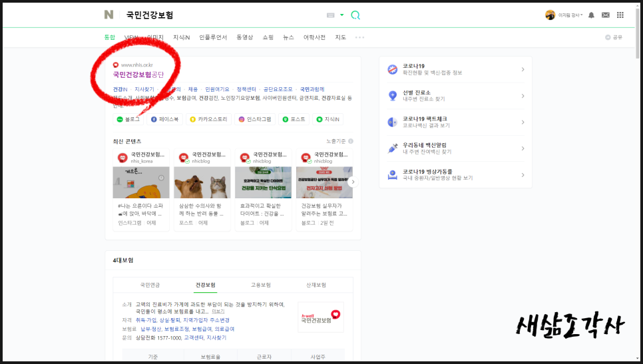Switch to 뉴스 tab
Viewport: 643px width, 364px height.
[288, 37]
